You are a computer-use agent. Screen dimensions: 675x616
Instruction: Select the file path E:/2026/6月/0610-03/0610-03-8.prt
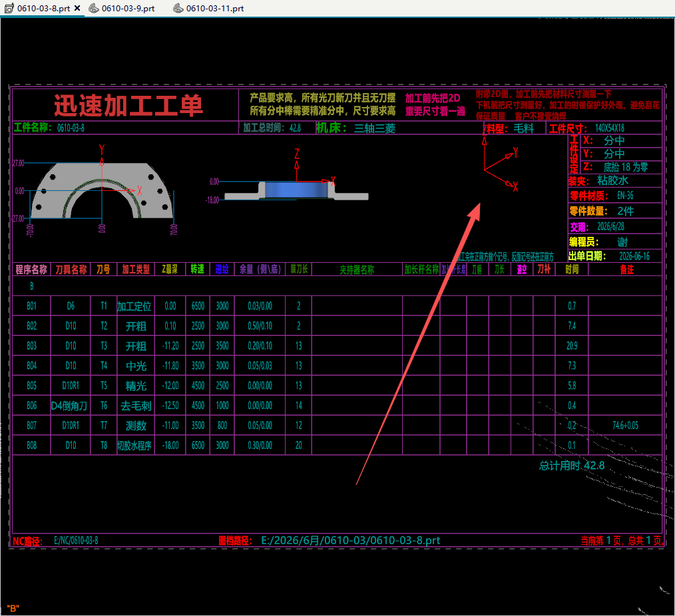(350, 540)
